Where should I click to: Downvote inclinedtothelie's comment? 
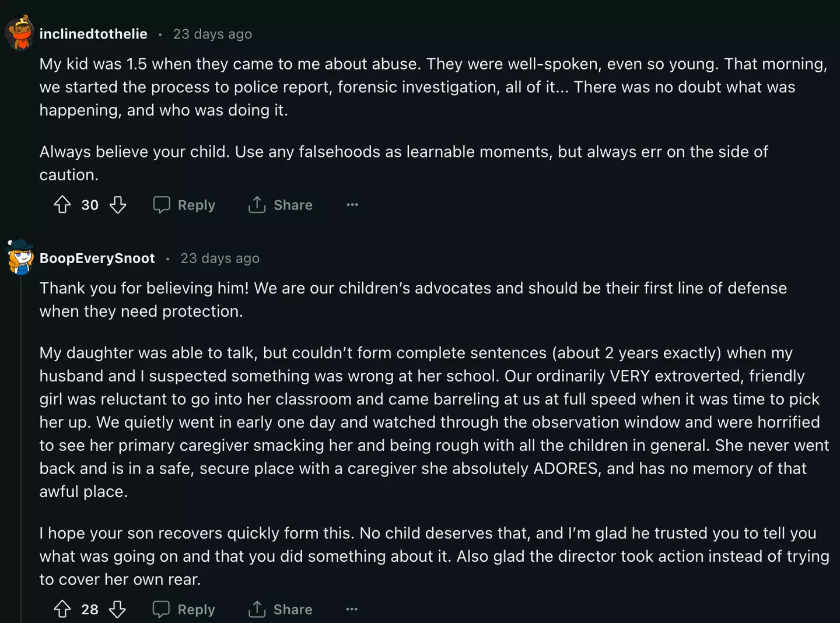pyautogui.click(x=118, y=205)
